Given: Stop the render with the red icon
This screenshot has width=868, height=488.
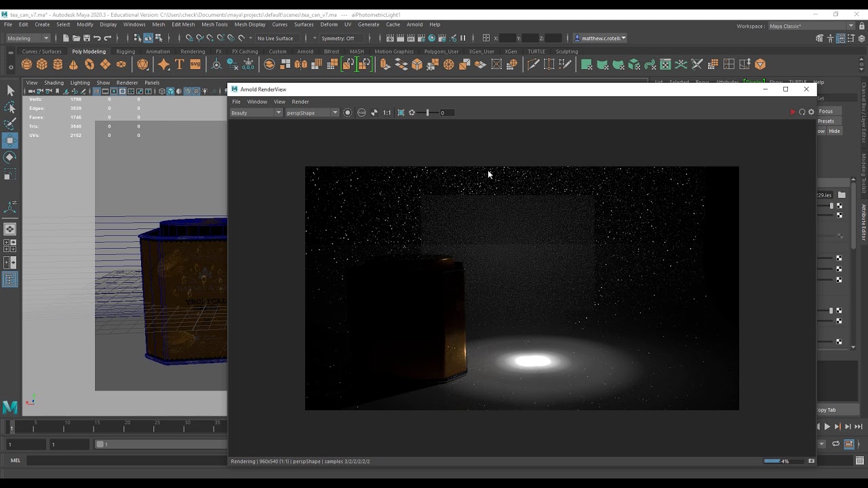Looking at the screenshot, I should tap(792, 113).
